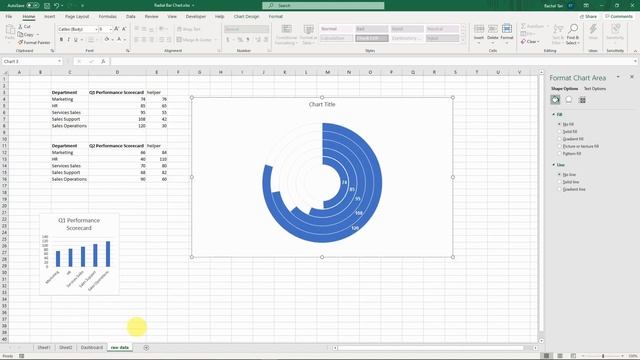Select the No line radio option
The image size is (640, 360).
(x=560, y=174)
